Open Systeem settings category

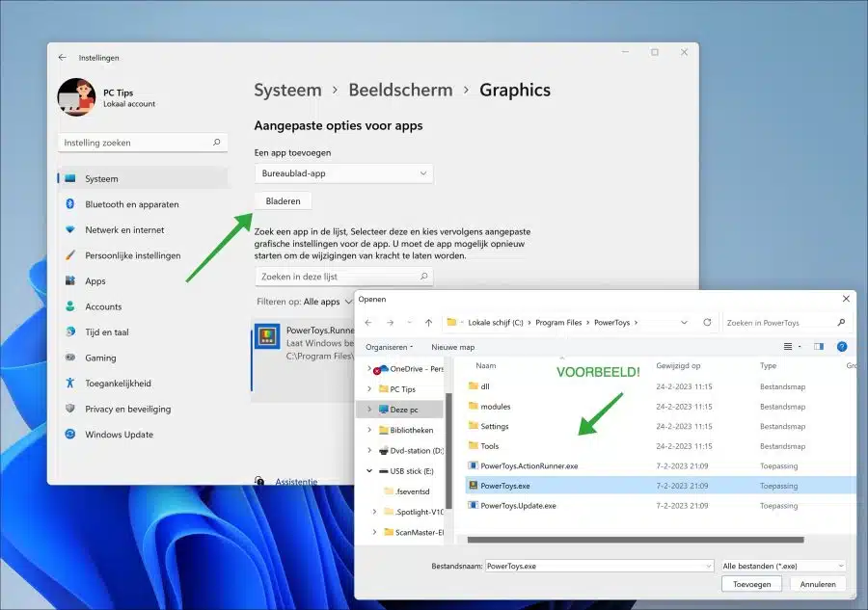pos(143,178)
